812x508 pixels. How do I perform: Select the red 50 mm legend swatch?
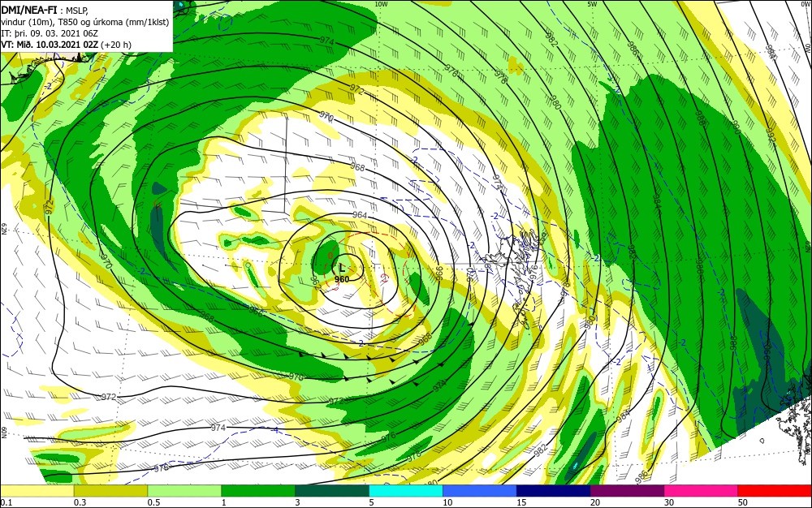coord(775,491)
